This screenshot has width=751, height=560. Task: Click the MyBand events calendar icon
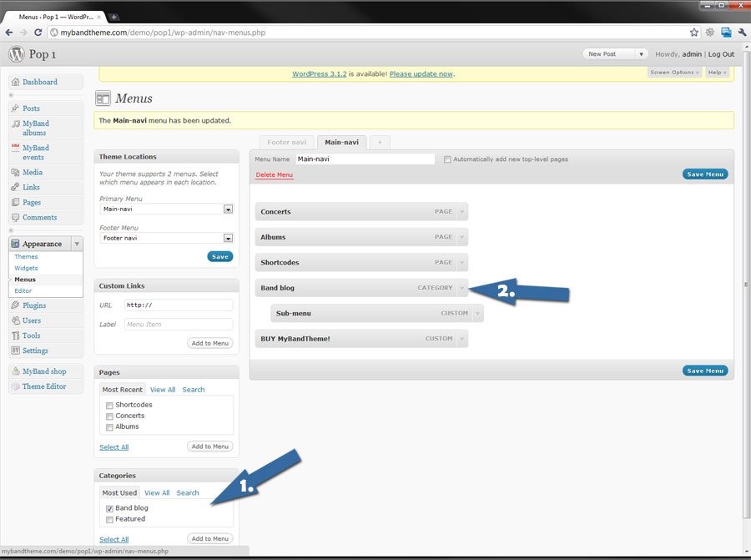(x=15, y=148)
